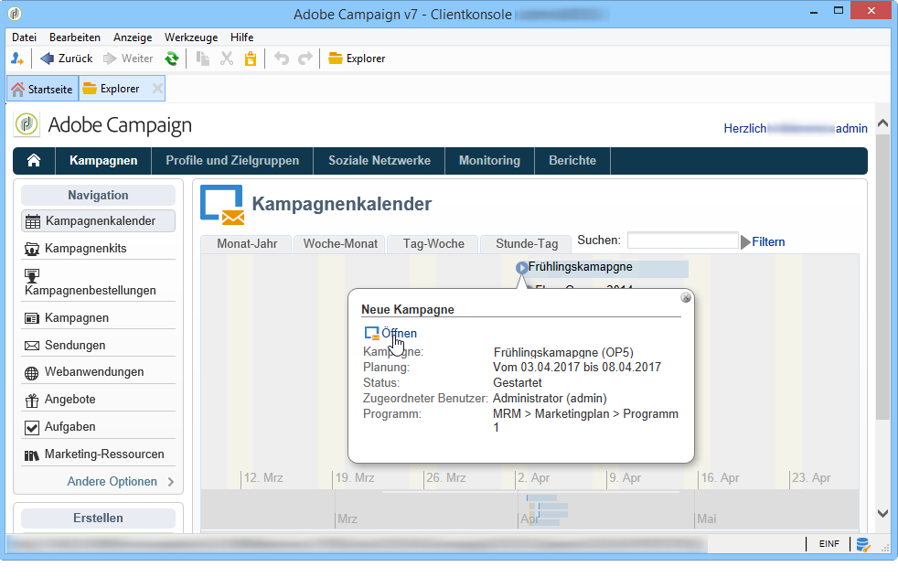This screenshot has width=898, height=588.
Task: Refresh the view with green arrows icon
Action: tap(171, 59)
